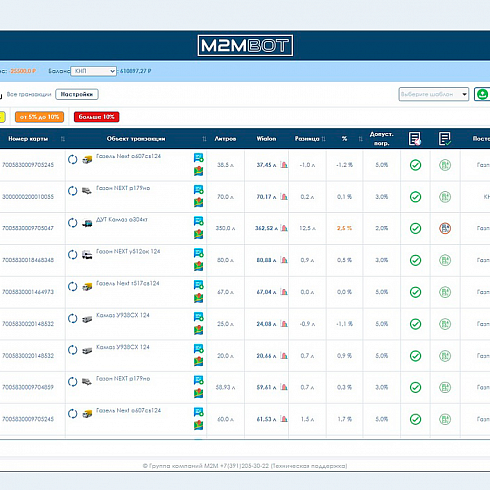Toggle green checkmark for card 7005830009705245 first row
490x490 pixels.
pos(415,165)
